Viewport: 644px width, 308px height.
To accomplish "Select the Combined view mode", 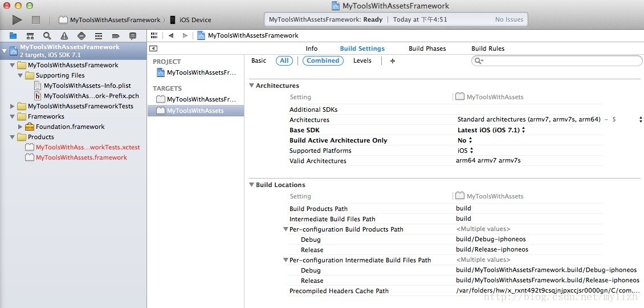I will click(323, 60).
